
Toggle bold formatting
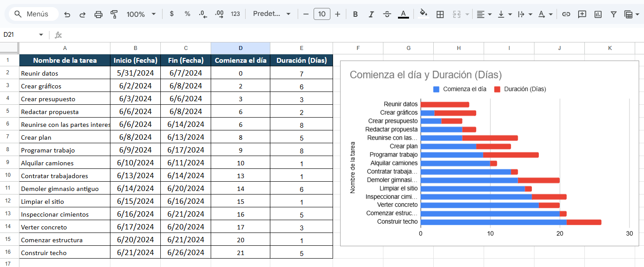(x=355, y=14)
